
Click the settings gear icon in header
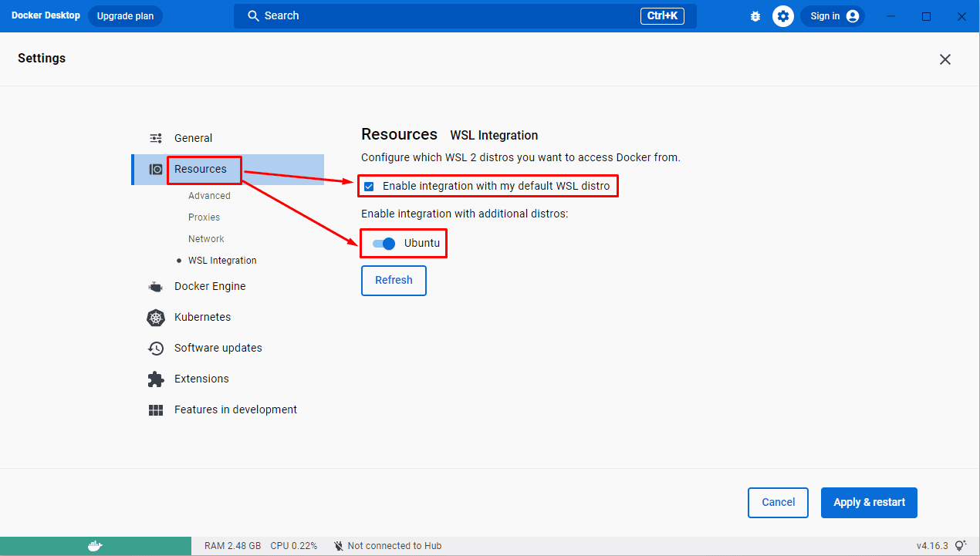pyautogui.click(x=783, y=16)
